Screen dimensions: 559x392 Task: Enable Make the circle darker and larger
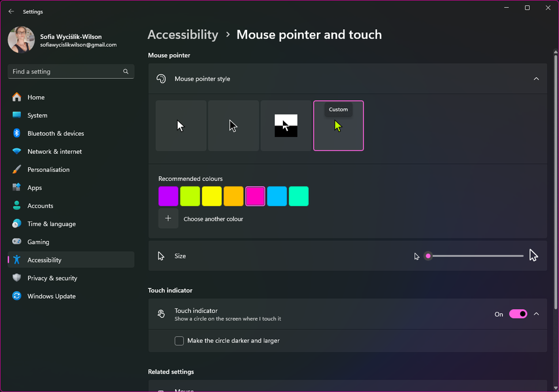[x=179, y=341]
